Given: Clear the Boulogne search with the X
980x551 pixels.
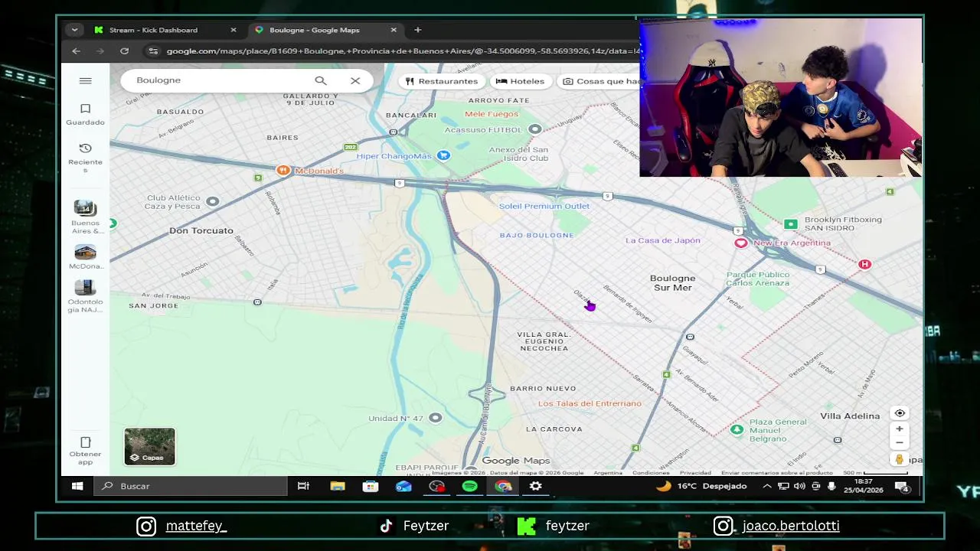Looking at the screenshot, I should coord(355,80).
